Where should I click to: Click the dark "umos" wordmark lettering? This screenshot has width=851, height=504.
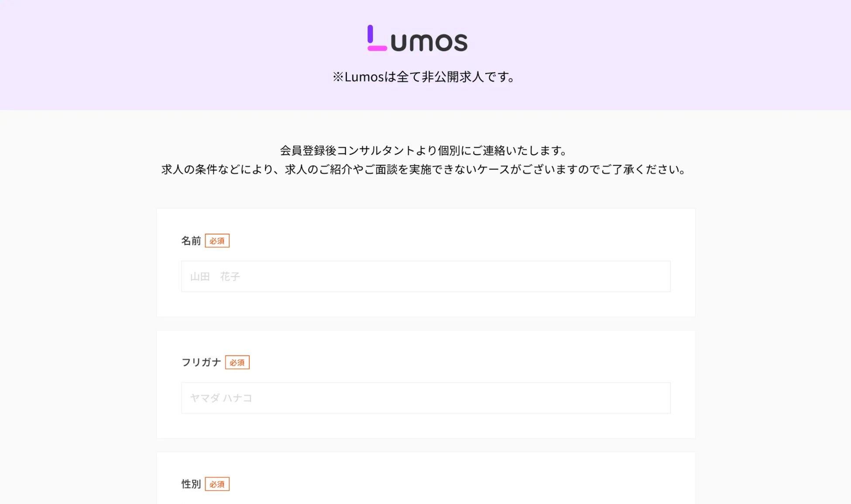click(x=429, y=42)
